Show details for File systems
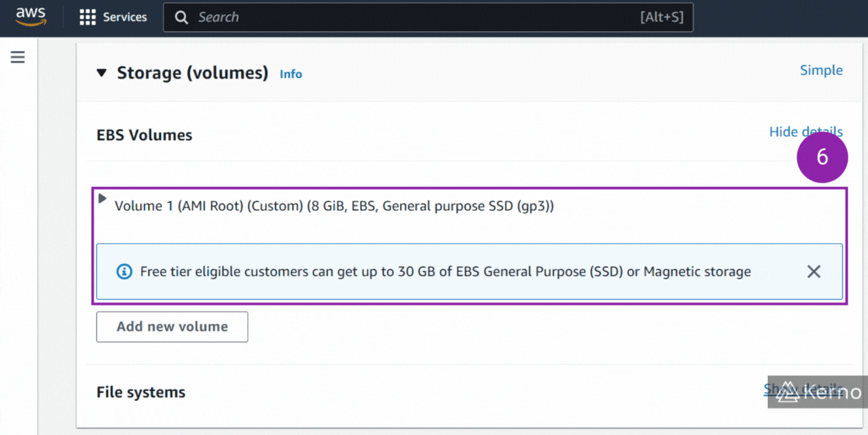Viewport: 868px width, 435px height. pyautogui.click(x=803, y=388)
